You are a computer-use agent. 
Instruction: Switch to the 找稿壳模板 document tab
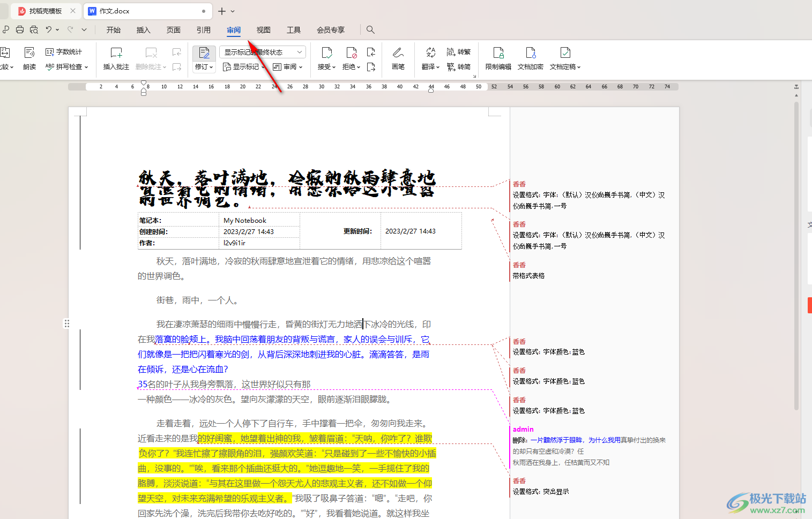pyautogui.click(x=45, y=10)
